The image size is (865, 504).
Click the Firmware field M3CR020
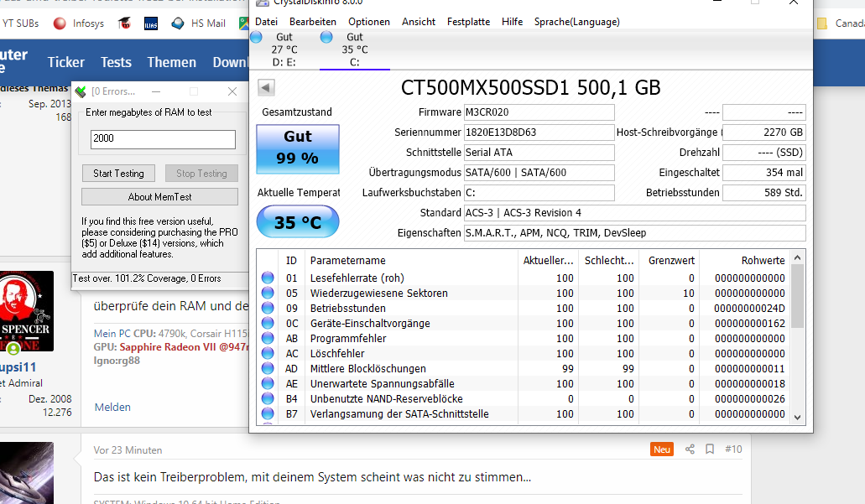click(x=539, y=112)
